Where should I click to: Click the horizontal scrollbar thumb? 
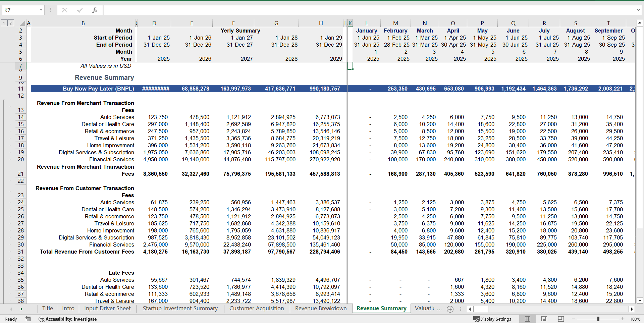tap(481, 309)
